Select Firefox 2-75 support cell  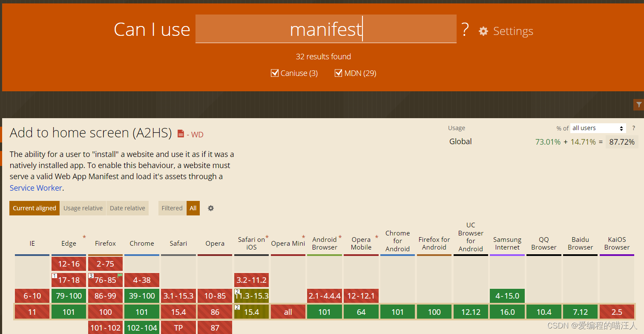(x=105, y=264)
